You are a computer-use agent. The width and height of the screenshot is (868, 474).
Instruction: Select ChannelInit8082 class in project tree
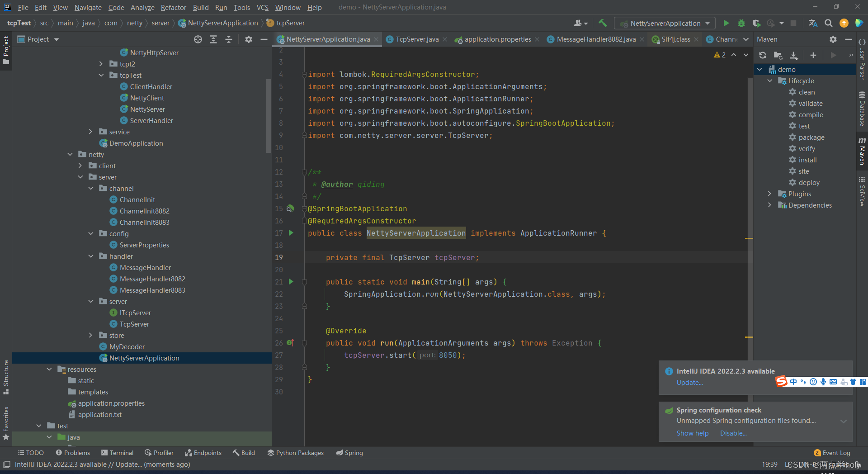coord(144,211)
